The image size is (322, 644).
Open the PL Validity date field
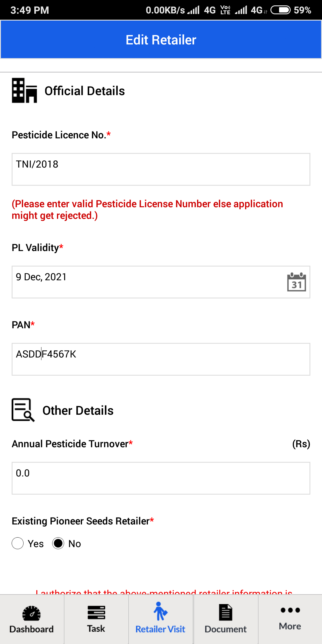(161, 282)
